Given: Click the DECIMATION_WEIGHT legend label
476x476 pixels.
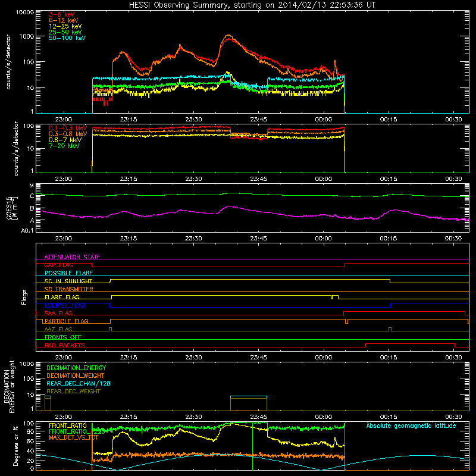Looking at the screenshot, I should pos(76,375).
